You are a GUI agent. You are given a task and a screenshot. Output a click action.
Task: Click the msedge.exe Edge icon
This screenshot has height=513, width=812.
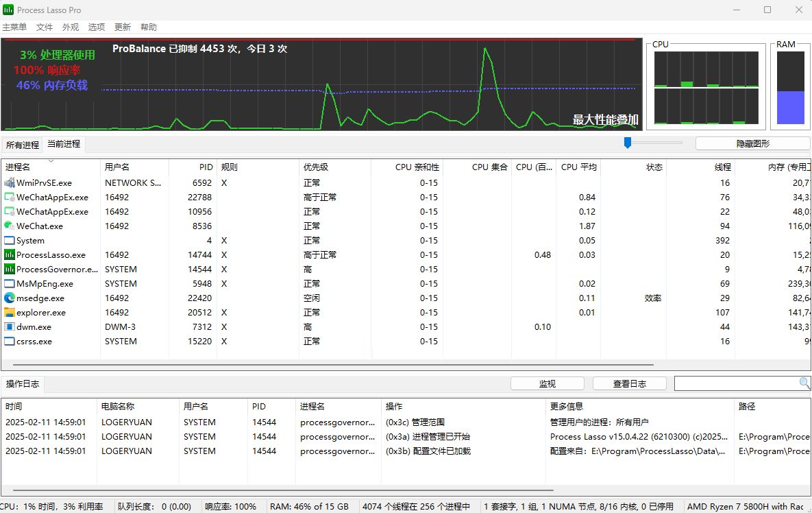pos(10,298)
